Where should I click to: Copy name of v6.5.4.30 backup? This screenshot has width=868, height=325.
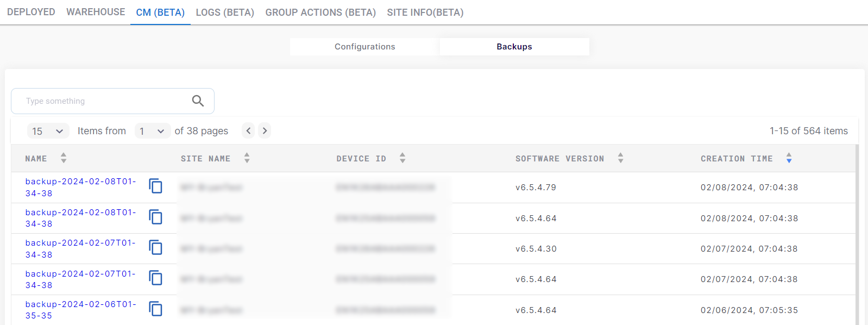click(156, 248)
